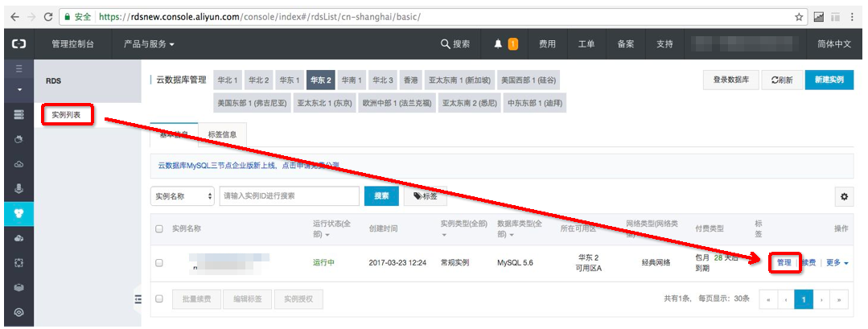Expand the sidebar caret-down arrow
Image resolution: width=868 pixels, height=329 pixels.
tap(19, 89)
